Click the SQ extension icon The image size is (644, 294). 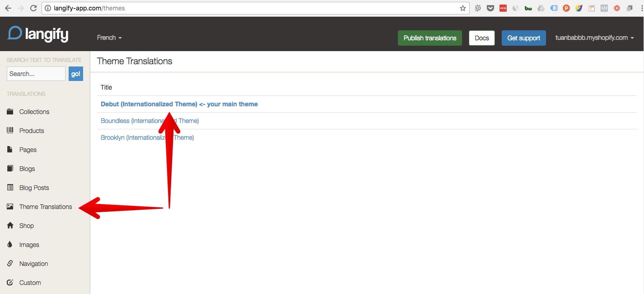(x=478, y=8)
